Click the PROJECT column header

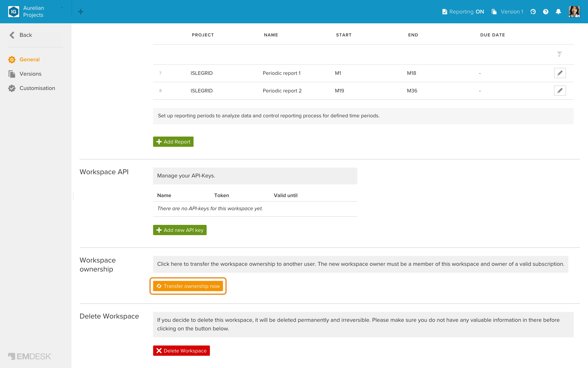(203, 35)
